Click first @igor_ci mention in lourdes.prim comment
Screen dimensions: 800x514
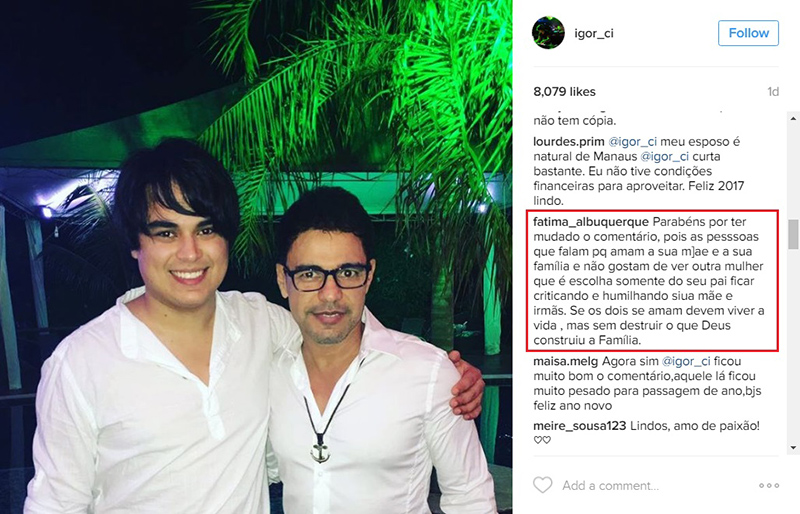click(x=633, y=142)
